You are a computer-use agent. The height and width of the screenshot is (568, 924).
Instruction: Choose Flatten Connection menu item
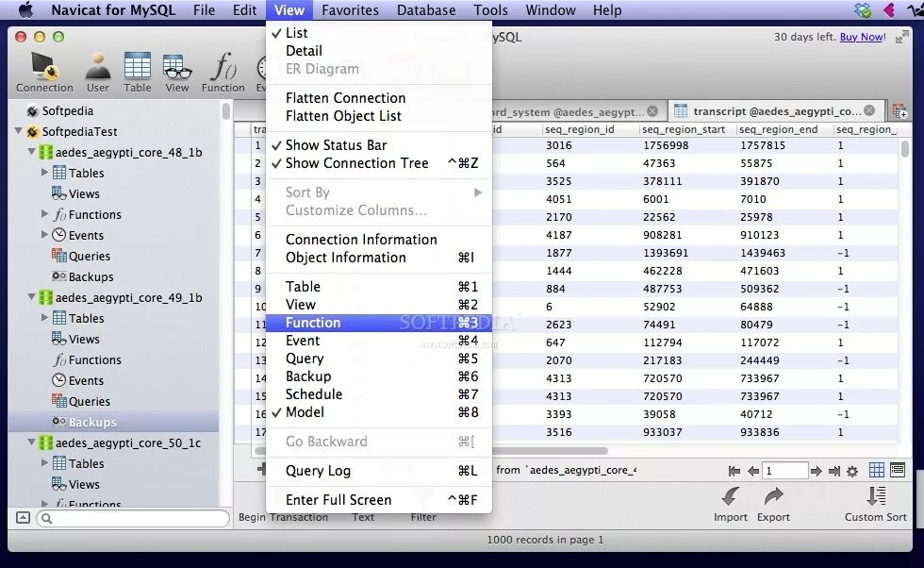(379, 98)
